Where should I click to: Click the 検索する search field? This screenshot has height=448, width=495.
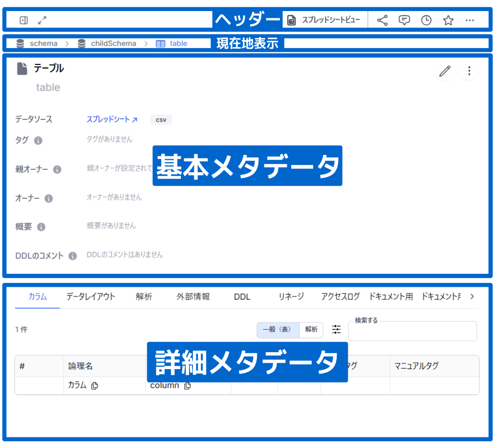pyautogui.click(x=412, y=331)
